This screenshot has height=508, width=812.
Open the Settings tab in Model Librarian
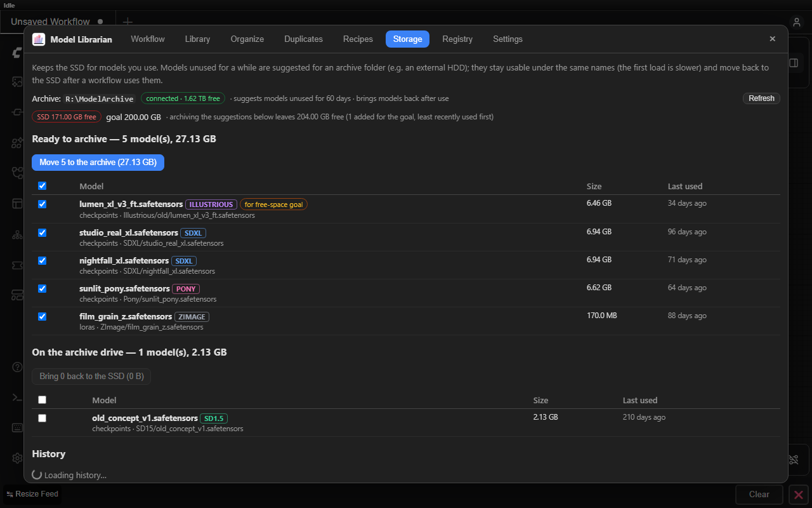pyautogui.click(x=507, y=39)
